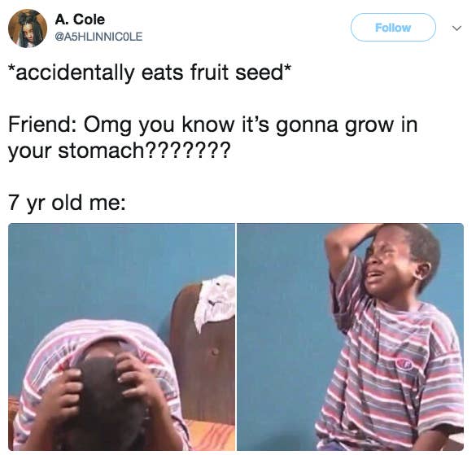Viewport: 476px width, 455px height.
Task: Expand the tweet options chevron beside Follow
Action: click(456, 28)
